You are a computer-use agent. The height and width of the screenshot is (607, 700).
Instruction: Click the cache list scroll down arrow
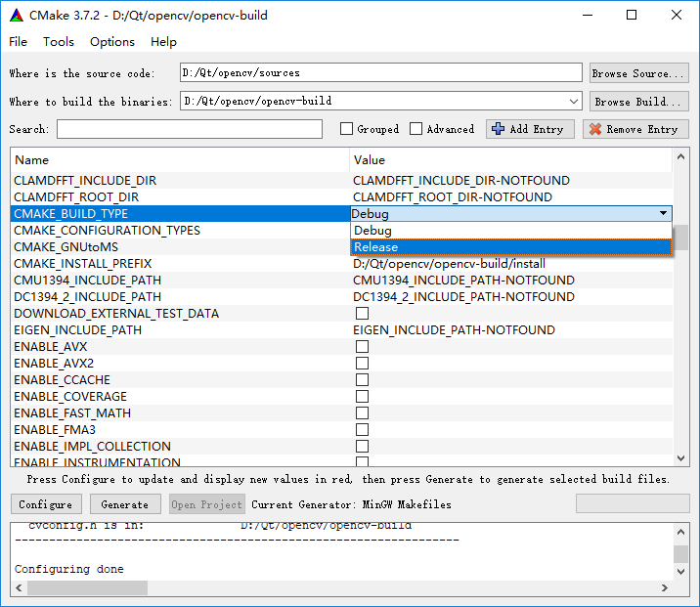680,457
